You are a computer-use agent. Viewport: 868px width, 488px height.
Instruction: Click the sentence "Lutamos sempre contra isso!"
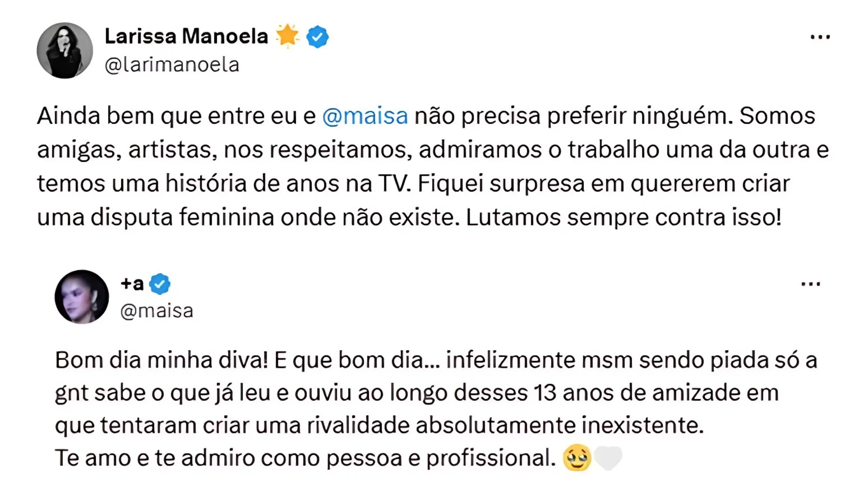pyautogui.click(x=623, y=218)
